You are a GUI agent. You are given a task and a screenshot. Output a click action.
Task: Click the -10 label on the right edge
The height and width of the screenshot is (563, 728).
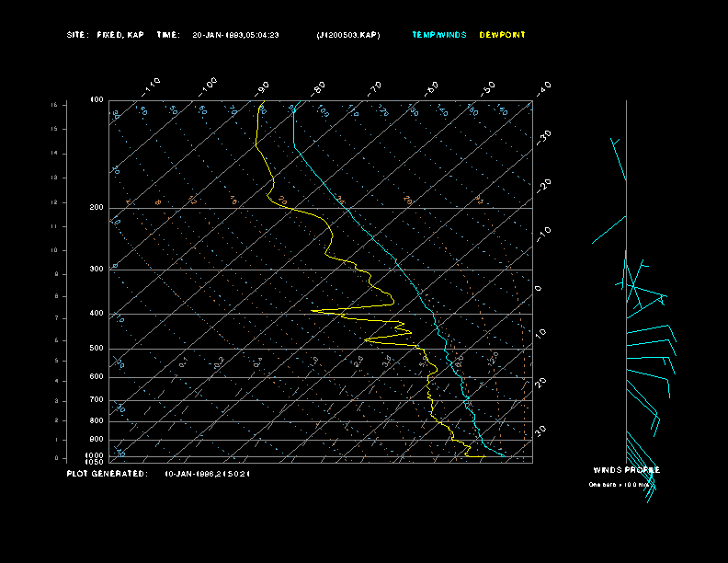click(543, 235)
